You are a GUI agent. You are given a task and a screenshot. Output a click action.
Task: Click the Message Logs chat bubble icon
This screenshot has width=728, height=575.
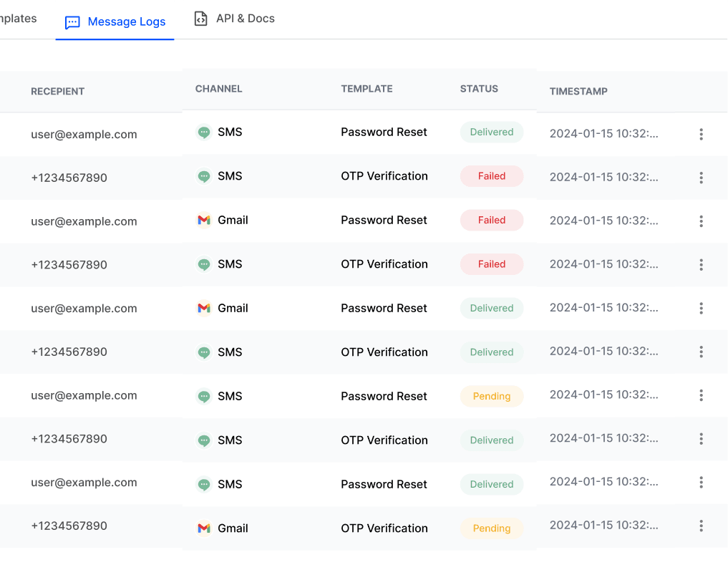point(72,22)
